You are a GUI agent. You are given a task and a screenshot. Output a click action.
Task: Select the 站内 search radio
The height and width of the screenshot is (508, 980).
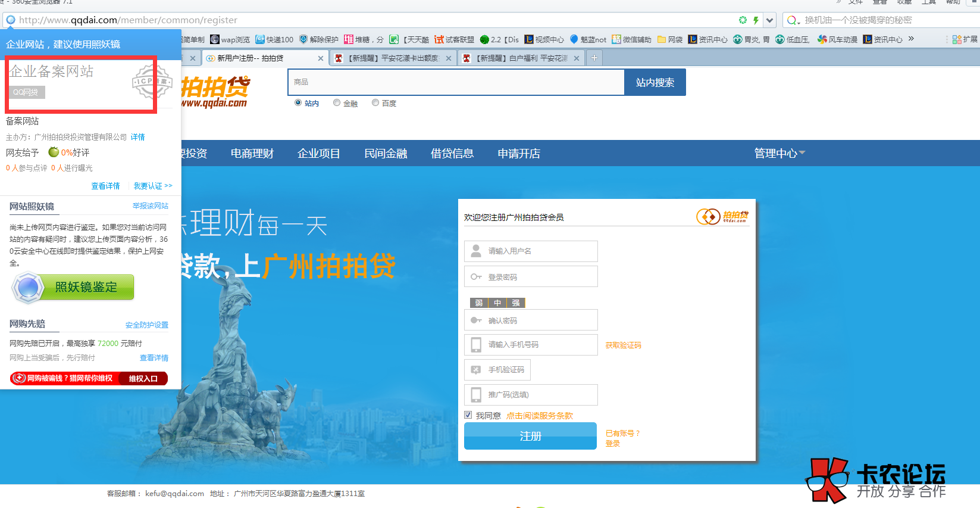click(x=298, y=102)
